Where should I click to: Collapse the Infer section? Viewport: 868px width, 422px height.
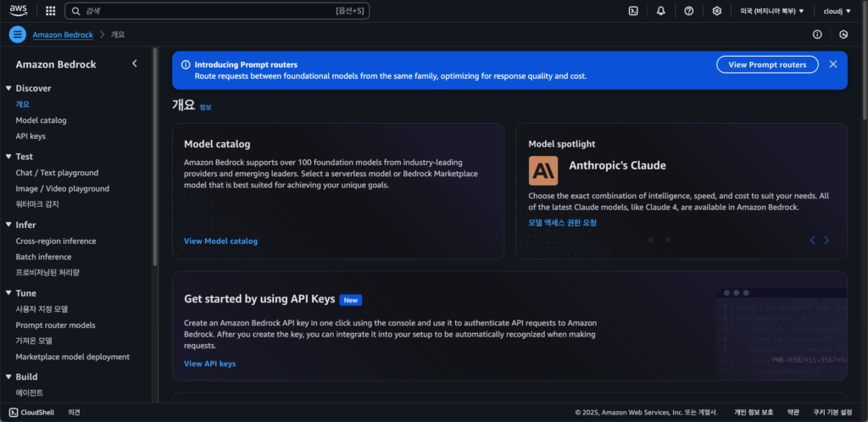[8, 225]
